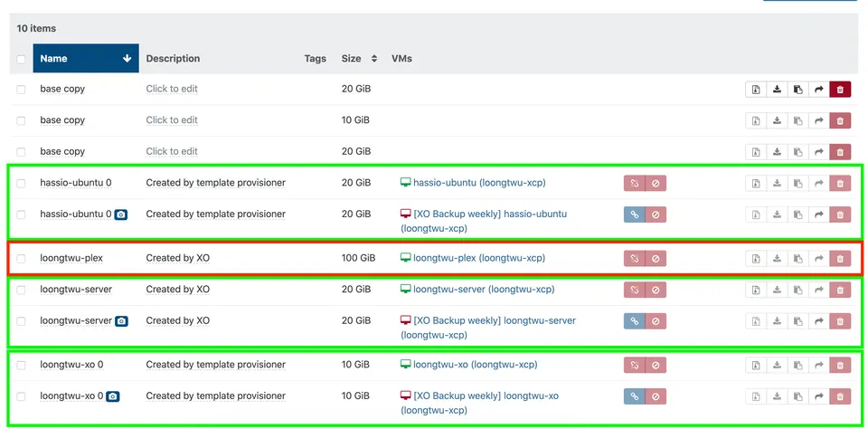The image size is (868, 429).
Task: Migrate the XO Backup weekly hassio-ubuntu disk
Action: click(819, 214)
